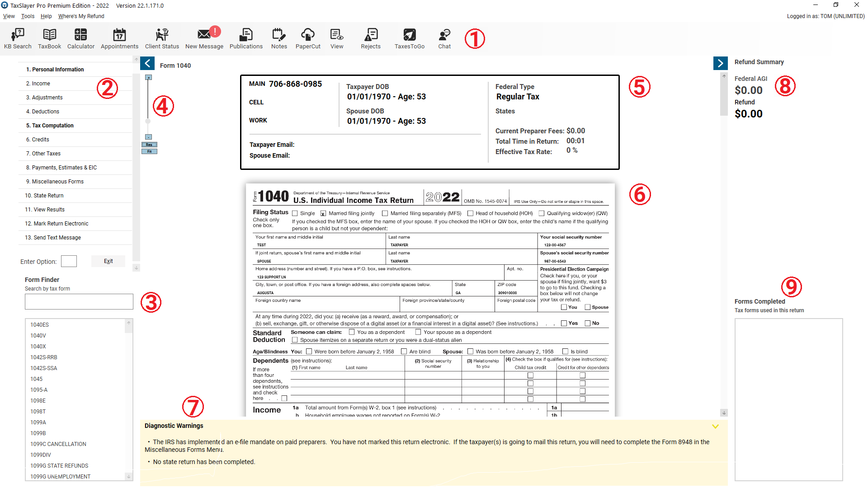The height and width of the screenshot is (488, 868).
Task: Compose a New Message
Action: (x=204, y=39)
